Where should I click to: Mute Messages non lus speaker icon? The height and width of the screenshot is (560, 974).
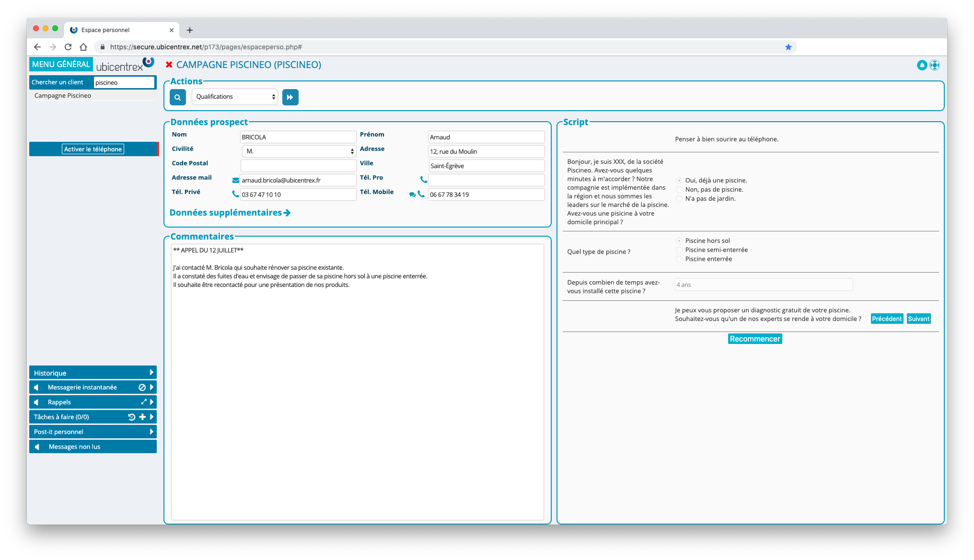(37, 446)
